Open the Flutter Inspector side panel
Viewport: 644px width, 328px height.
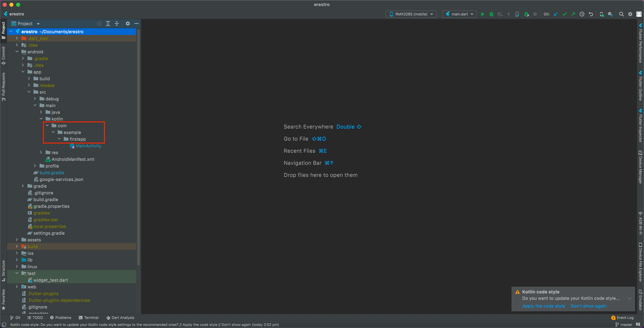pyautogui.click(x=640, y=126)
